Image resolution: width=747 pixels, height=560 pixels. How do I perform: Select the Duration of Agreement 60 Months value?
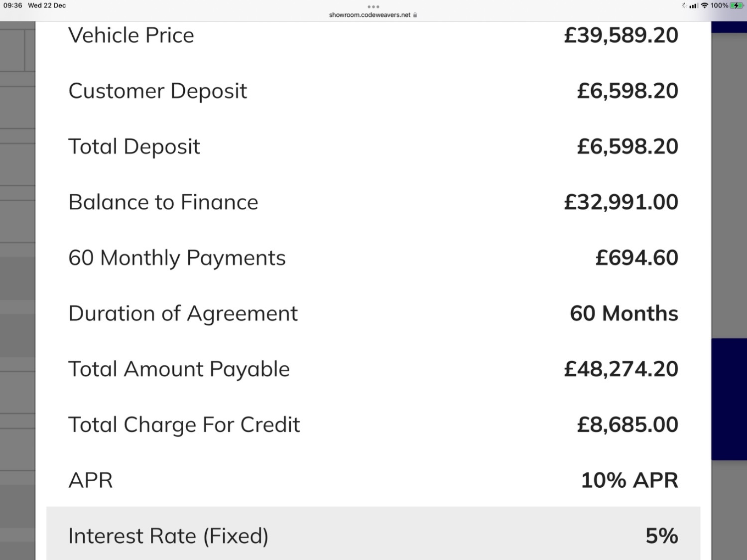[x=624, y=314]
